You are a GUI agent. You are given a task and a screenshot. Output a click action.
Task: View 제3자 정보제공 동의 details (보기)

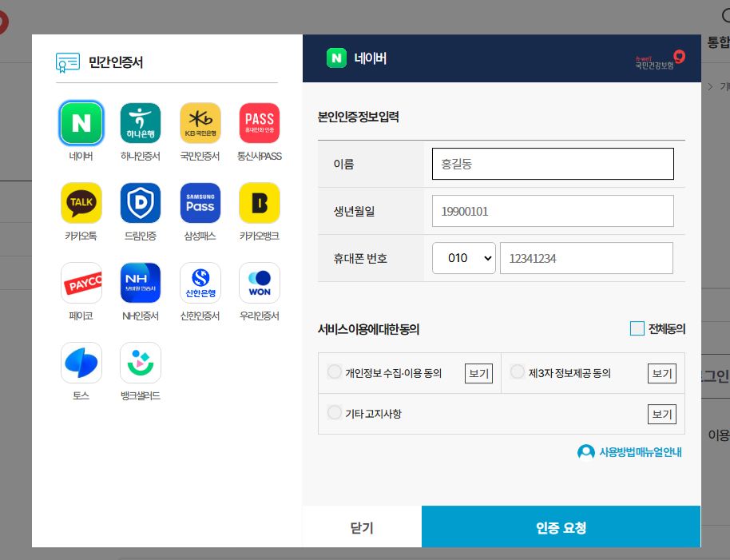click(x=662, y=373)
